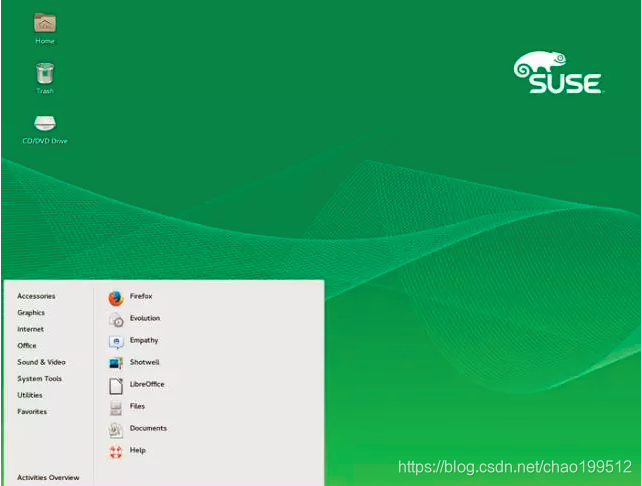Screen dimensions: 642x486
Task: Open Evolution mail via its icon
Action: click(116, 320)
